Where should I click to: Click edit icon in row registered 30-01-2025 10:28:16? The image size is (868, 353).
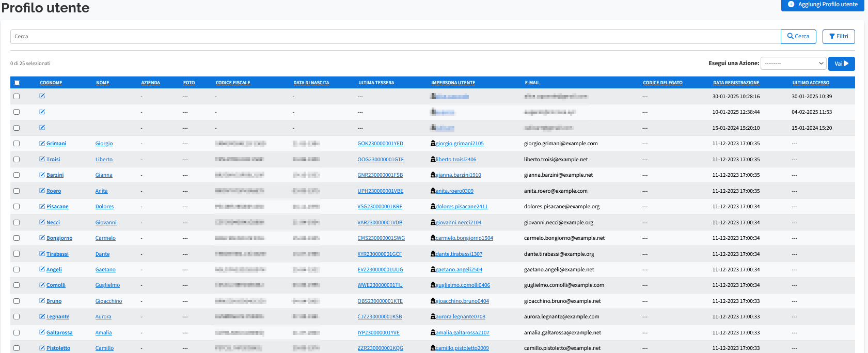point(42,96)
